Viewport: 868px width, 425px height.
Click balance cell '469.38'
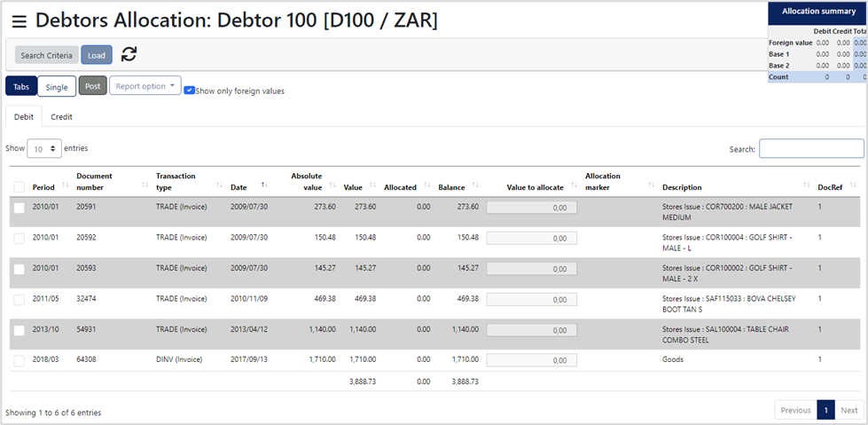[x=469, y=298]
